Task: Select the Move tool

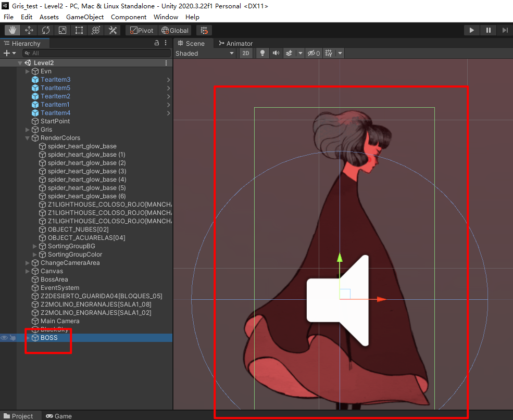Action: coord(29,30)
